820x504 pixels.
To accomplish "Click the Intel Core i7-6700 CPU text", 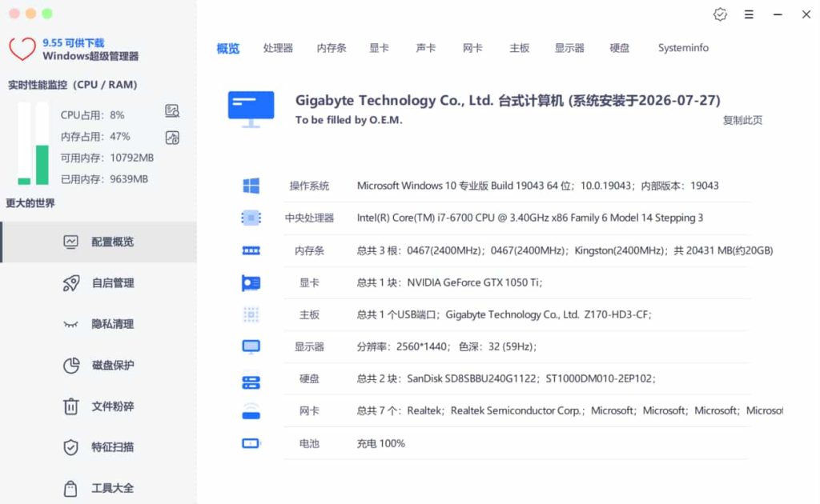I will pos(530,218).
